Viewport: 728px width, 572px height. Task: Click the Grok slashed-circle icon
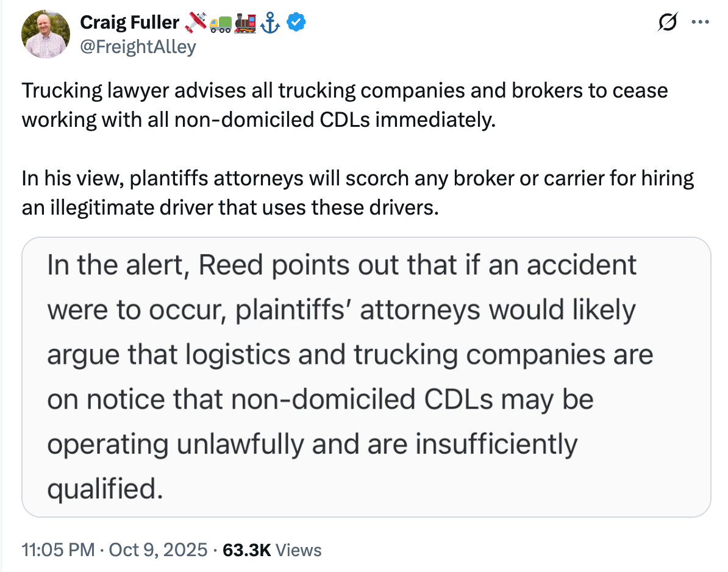point(666,23)
